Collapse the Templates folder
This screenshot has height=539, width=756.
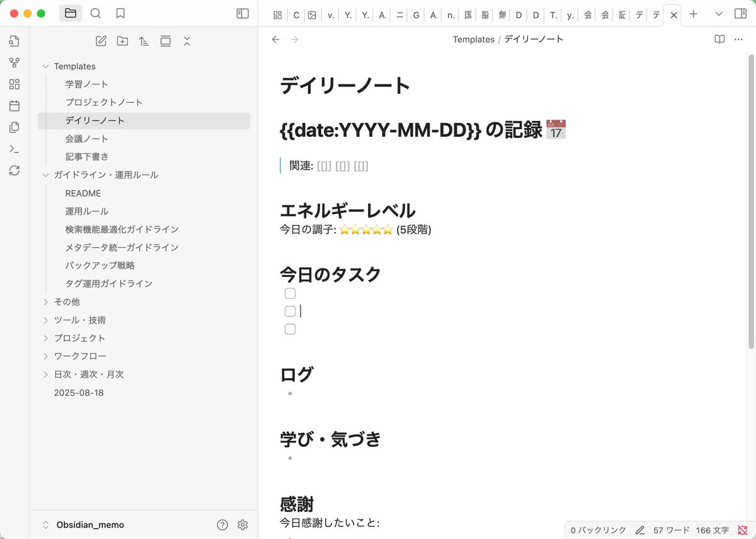[45, 66]
